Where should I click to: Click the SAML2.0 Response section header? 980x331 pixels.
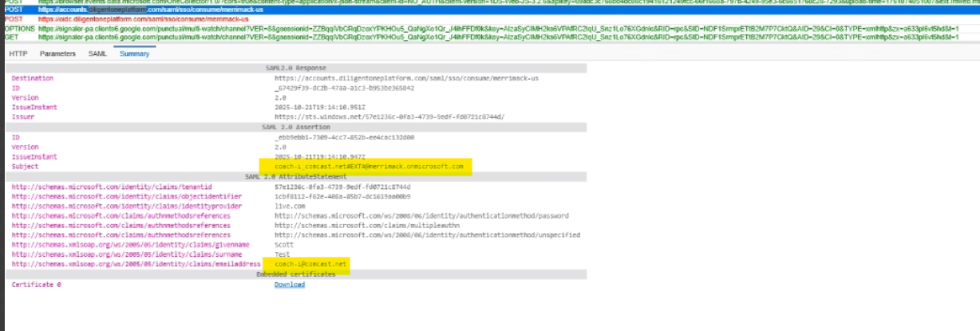click(x=295, y=69)
